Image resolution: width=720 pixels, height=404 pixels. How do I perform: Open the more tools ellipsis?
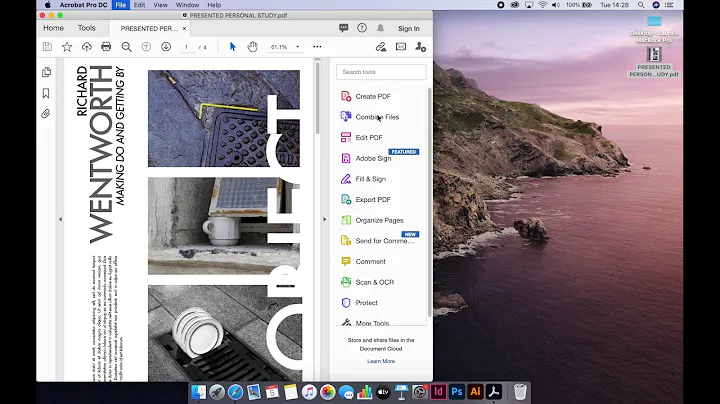tap(317, 47)
